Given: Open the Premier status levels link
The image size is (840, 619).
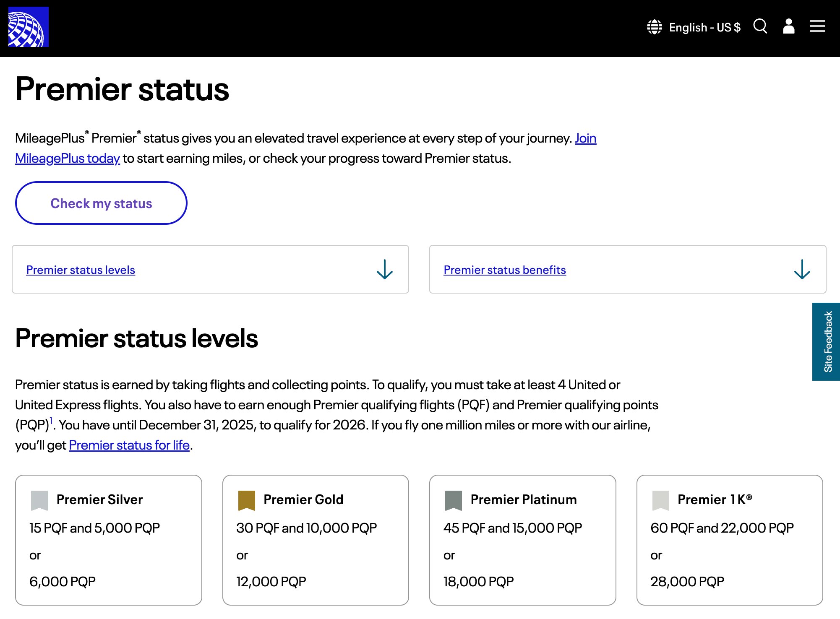Looking at the screenshot, I should point(81,270).
